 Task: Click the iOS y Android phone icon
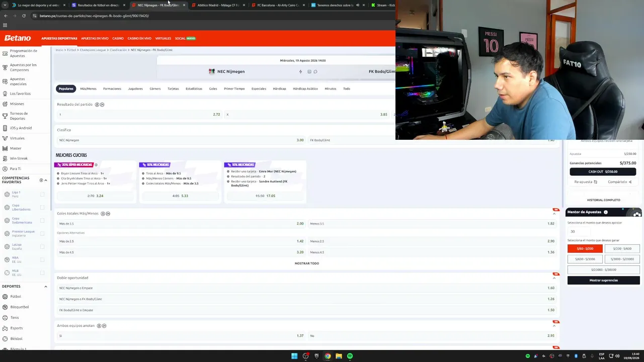(x=5, y=128)
